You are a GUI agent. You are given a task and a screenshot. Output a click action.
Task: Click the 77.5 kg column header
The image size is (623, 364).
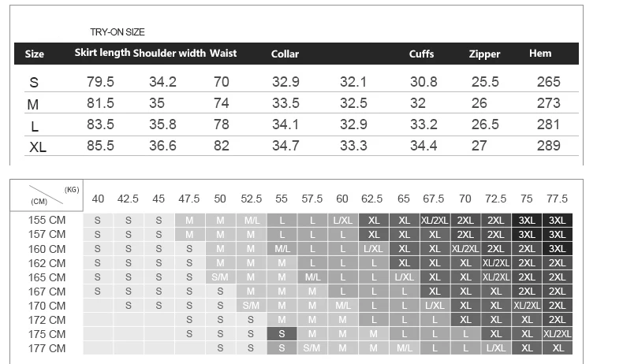pyautogui.click(x=557, y=199)
